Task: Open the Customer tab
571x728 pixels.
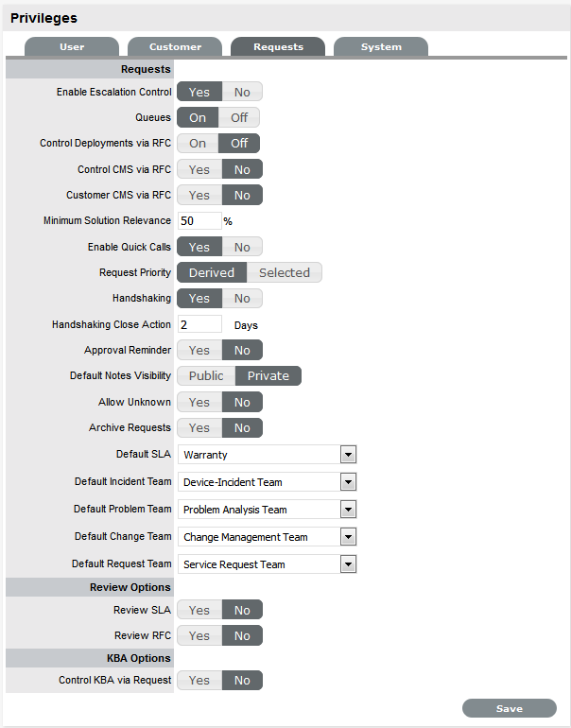Action: tap(175, 46)
